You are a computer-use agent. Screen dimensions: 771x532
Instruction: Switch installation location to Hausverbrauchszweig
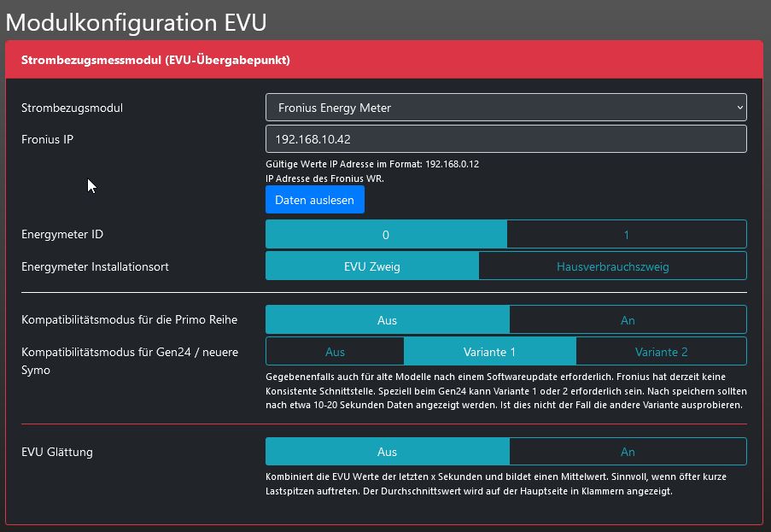pyautogui.click(x=612, y=266)
